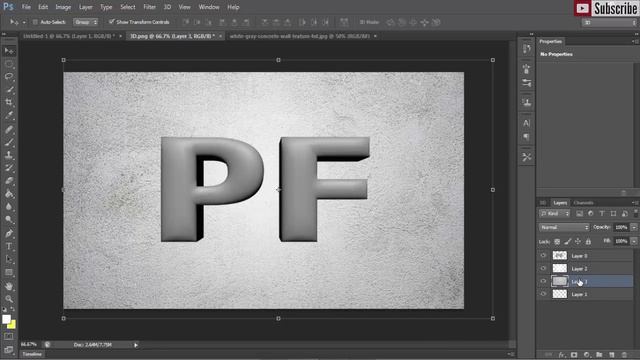Select the Clone Stamp tool
This screenshot has height=360, width=640.
[9, 156]
